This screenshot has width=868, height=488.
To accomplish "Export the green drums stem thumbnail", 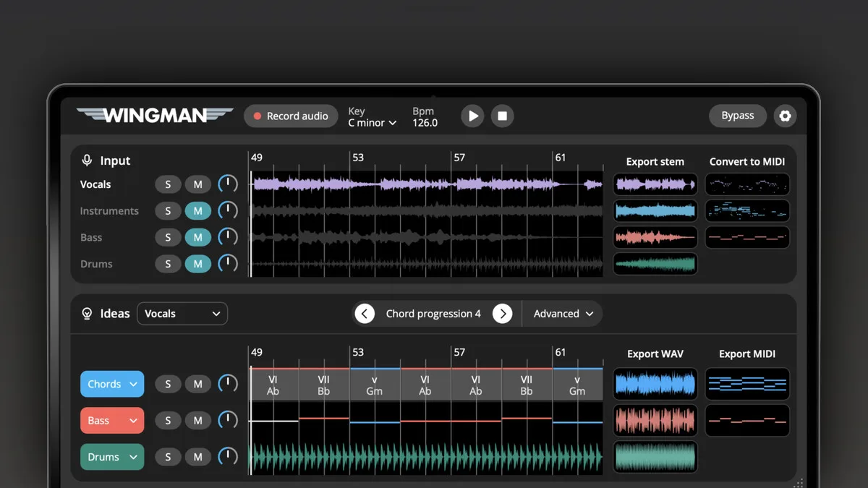I will point(655,263).
